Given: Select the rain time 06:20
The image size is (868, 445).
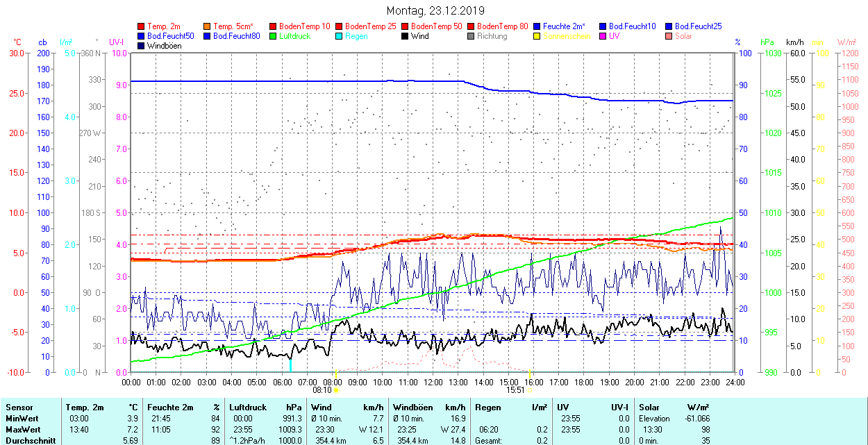Looking at the screenshot, I should pyautogui.click(x=489, y=430).
